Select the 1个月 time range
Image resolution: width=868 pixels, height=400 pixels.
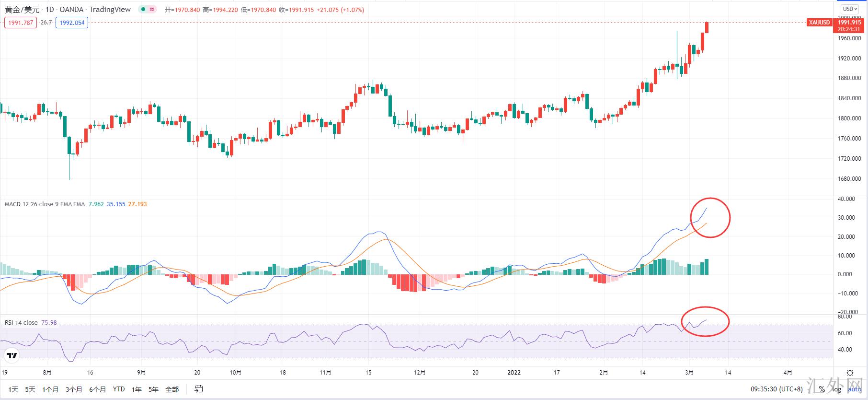pos(50,389)
